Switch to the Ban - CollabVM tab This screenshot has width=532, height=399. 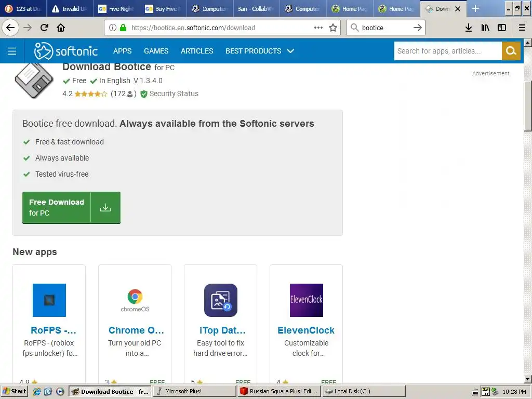pyautogui.click(x=256, y=9)
